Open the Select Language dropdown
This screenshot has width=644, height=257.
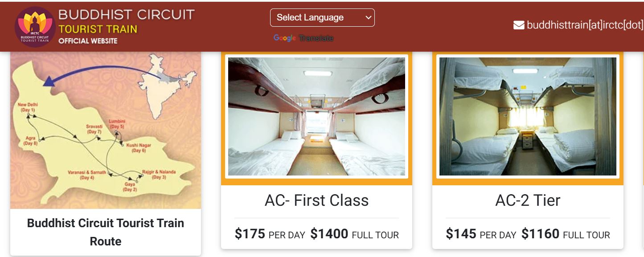[x=322, y=17]
